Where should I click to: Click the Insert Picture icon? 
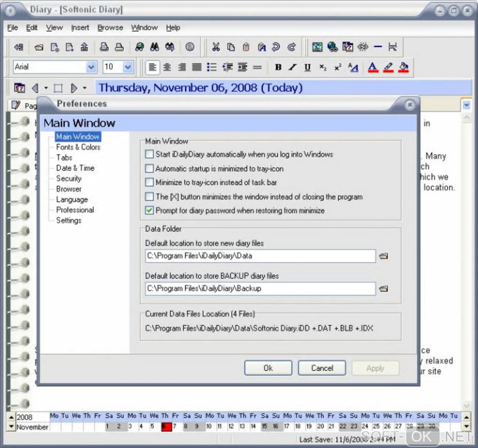click(x=317, y=47)
